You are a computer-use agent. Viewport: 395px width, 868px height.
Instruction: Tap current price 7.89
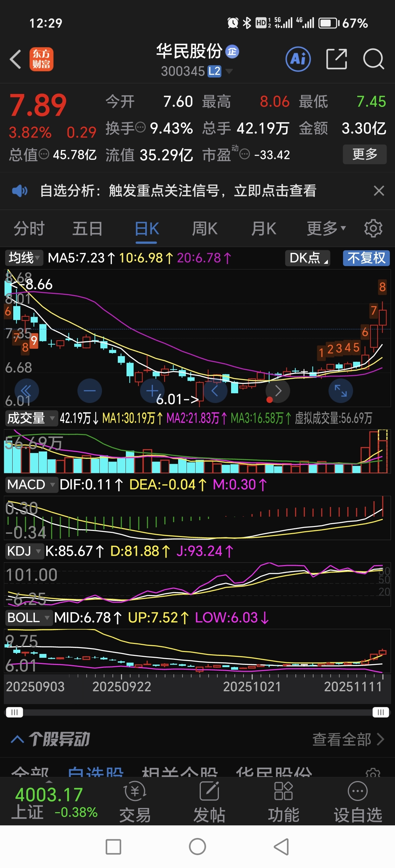click(38, 105)
